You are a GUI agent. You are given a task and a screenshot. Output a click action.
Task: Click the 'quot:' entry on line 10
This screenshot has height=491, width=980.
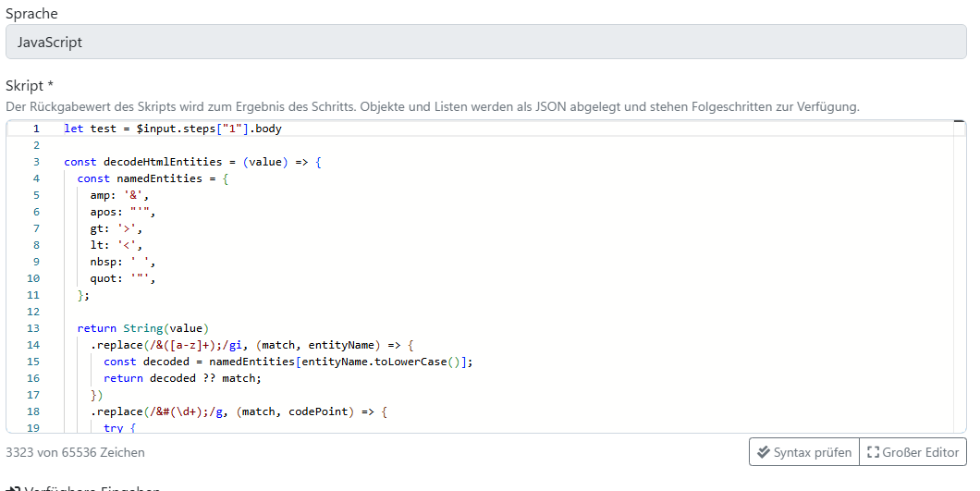point(122,278)
